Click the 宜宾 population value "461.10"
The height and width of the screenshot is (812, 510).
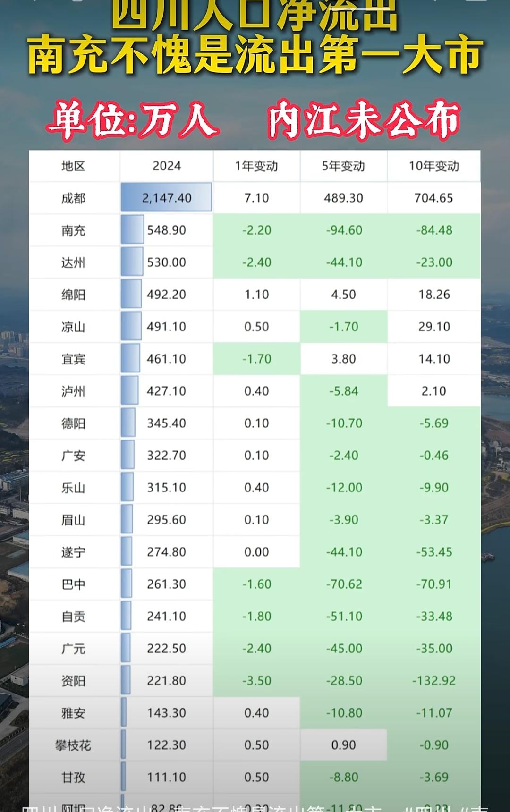[x=167, y=358]
